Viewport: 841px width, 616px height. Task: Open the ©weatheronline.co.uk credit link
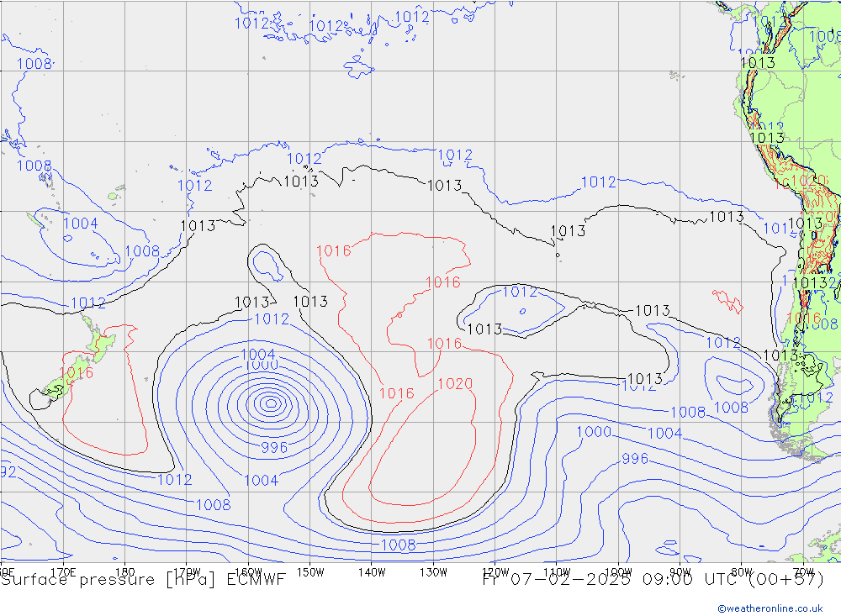click(x=770, y=608)
